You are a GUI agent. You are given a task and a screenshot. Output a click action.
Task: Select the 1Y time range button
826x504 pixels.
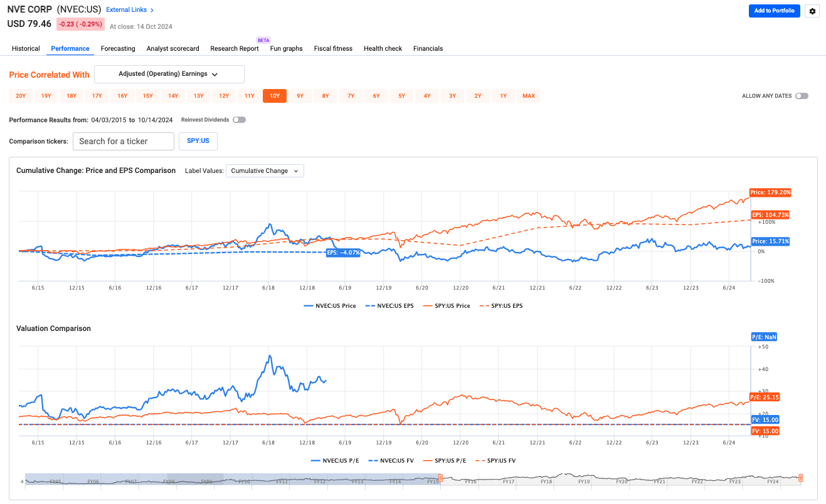coord(502,95)
